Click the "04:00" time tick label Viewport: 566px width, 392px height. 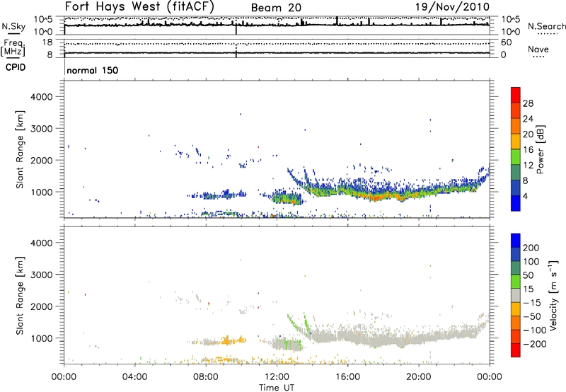(135, 377)
